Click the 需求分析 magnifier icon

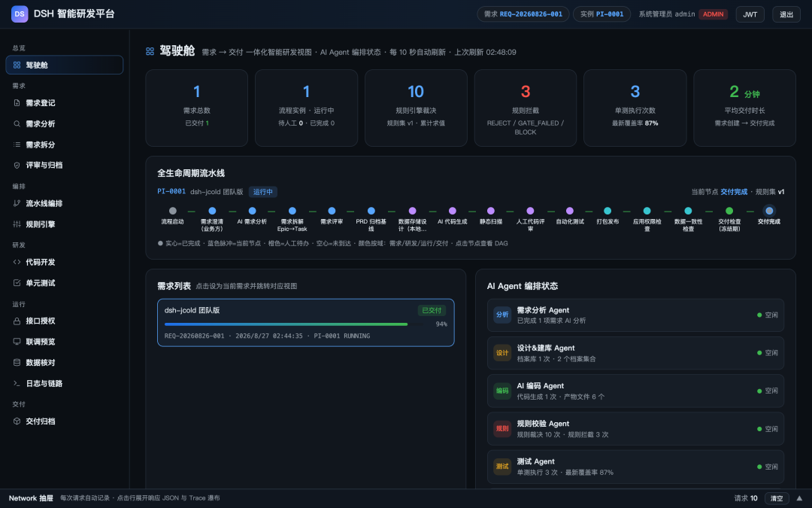point(17,124)
